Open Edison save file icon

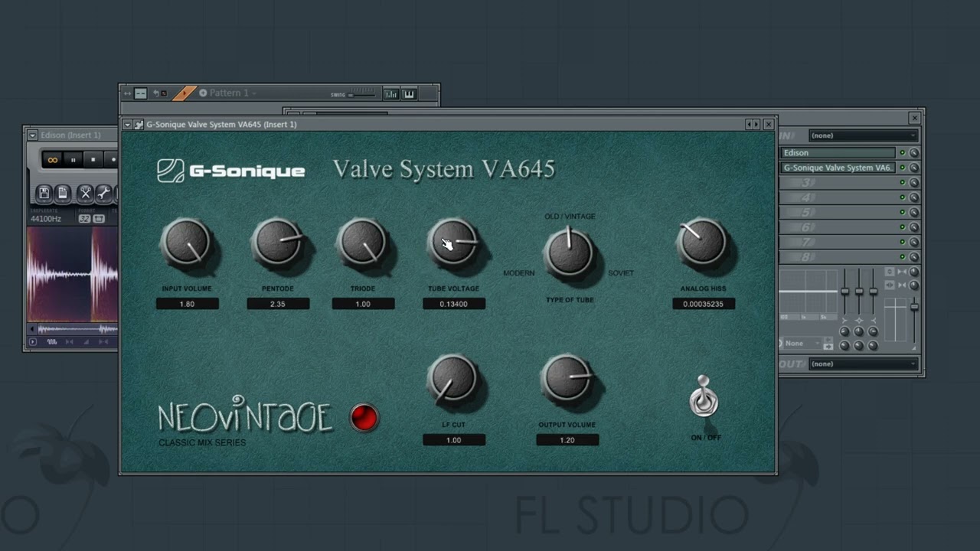tap(44, 193)
